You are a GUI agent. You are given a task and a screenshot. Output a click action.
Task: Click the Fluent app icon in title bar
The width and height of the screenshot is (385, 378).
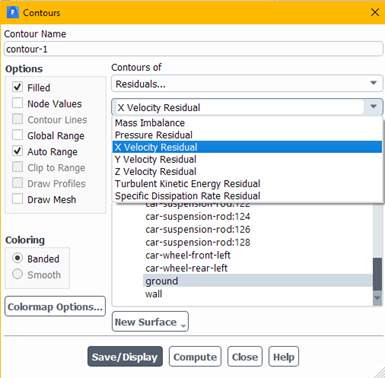tap(13, 12)
